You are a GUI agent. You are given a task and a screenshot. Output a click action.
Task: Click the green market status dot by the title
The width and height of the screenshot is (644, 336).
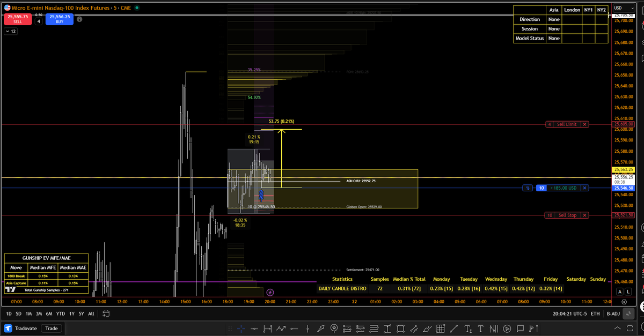pos(137,8)
